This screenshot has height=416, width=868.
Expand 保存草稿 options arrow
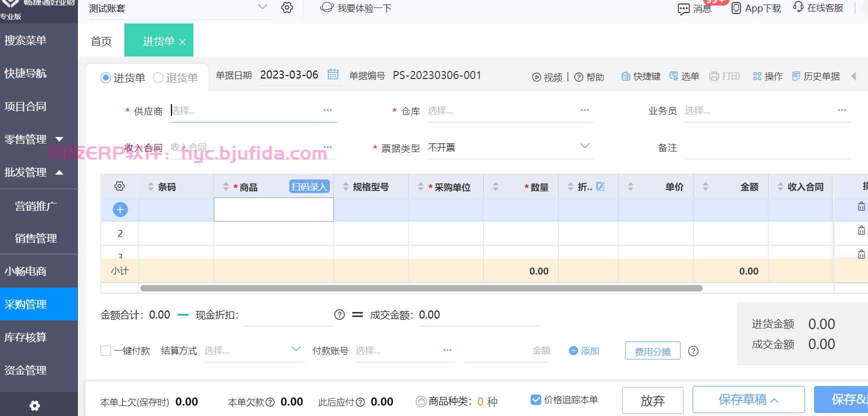775,400
